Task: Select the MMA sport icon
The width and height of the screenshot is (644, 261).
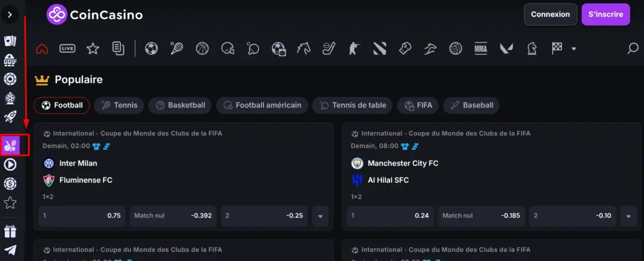Action: pyautogui.click(x=480, y=48)
